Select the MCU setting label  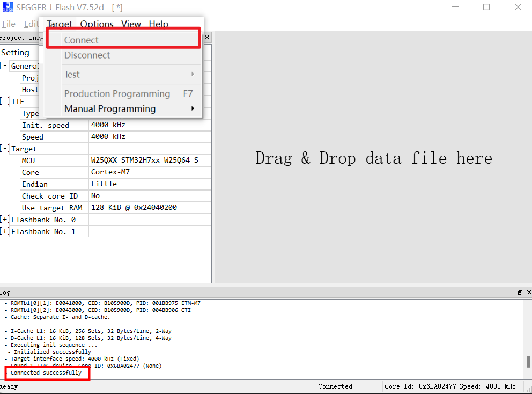click(x=28, y=160)
